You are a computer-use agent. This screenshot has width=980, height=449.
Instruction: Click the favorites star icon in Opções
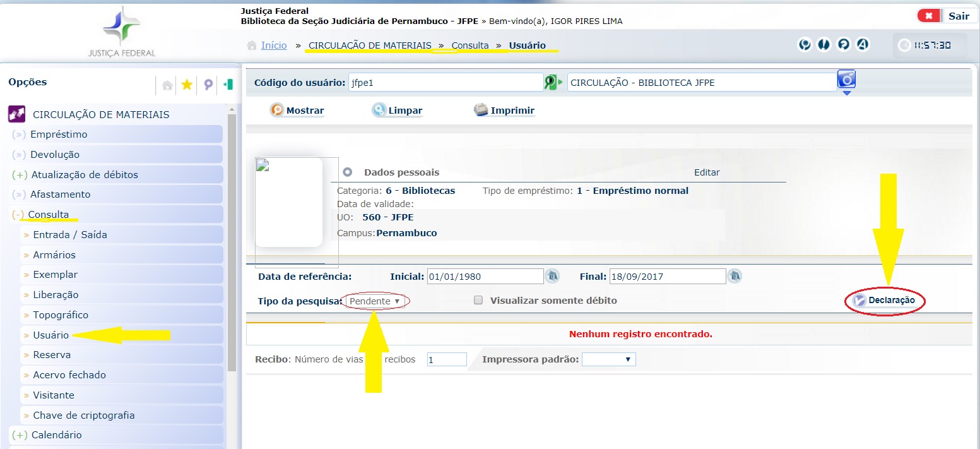pyautogui.click(x=187, y=85)
